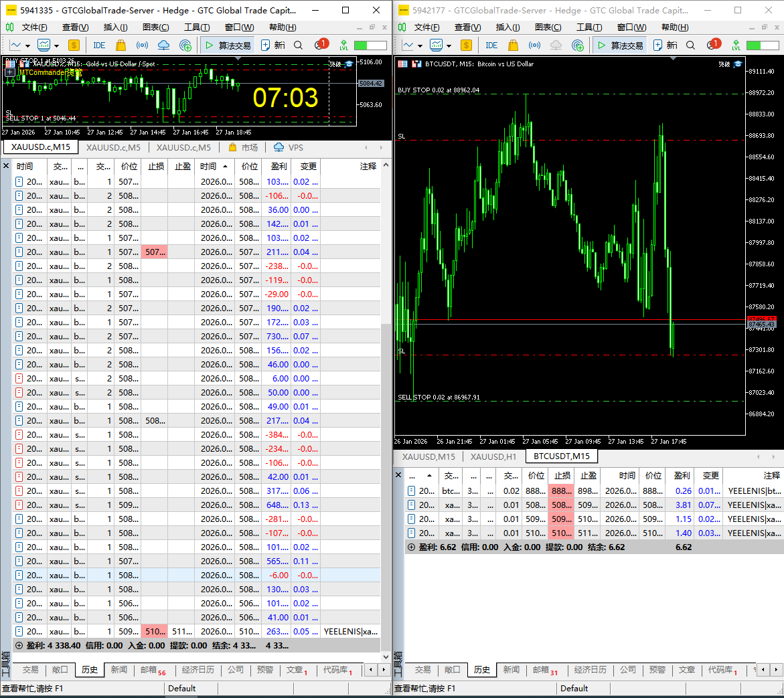This screenshot has height=698, width=784.
Task: Expand summary row 盈利: 6.62
Action: click(411, 547)
